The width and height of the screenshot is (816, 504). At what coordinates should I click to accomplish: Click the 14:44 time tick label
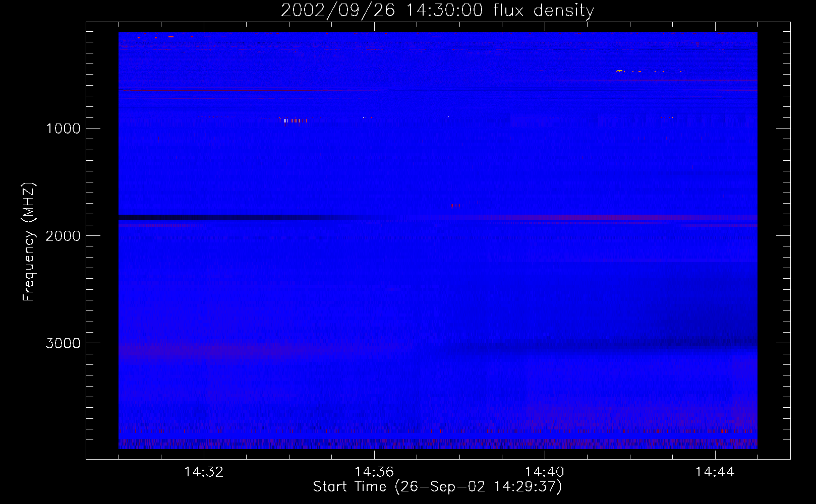(715, 472)
